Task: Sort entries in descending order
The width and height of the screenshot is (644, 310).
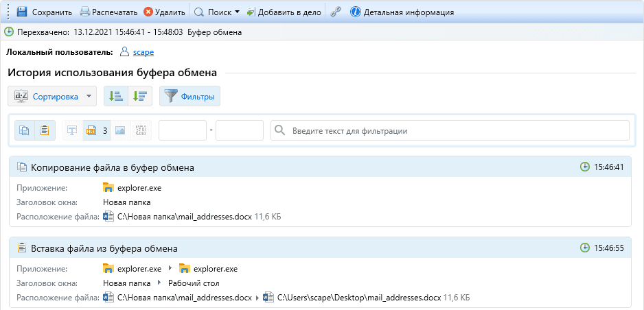Action: [140, 97]
